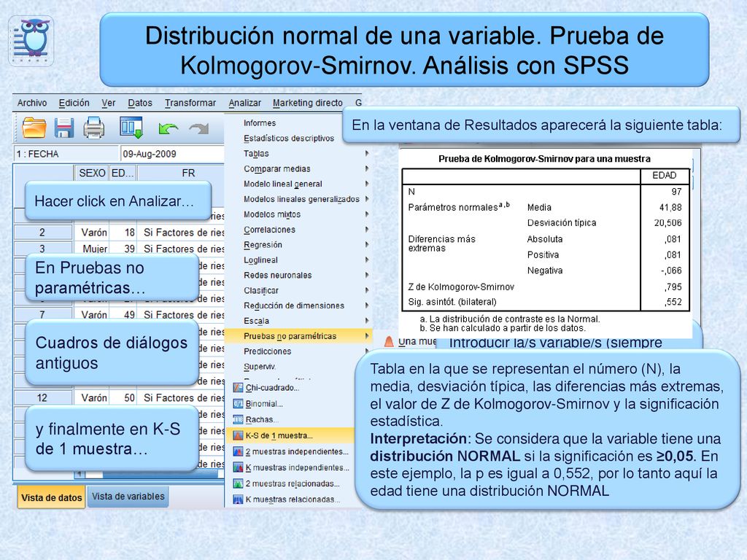Switch to Vista de variables tab

pyautogui.click(x=128, y=497)
